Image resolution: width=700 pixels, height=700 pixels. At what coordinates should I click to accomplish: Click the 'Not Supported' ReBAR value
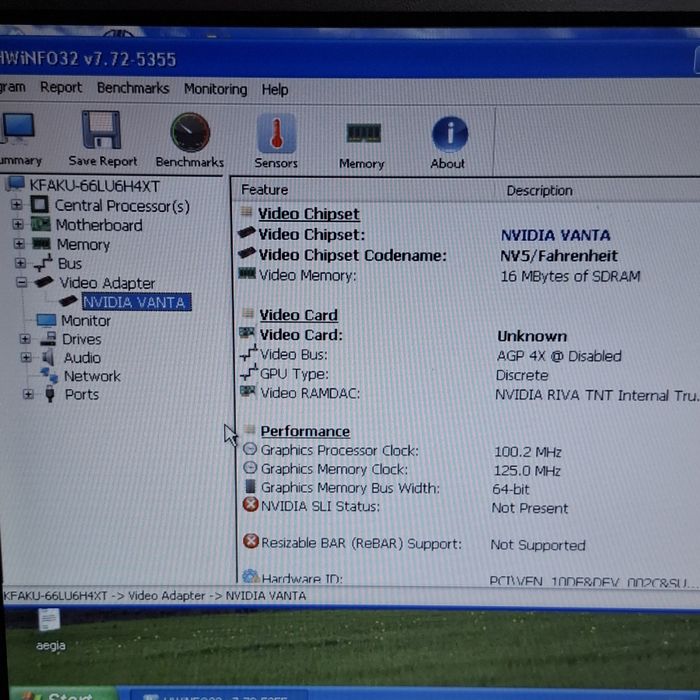coord(538,545)
